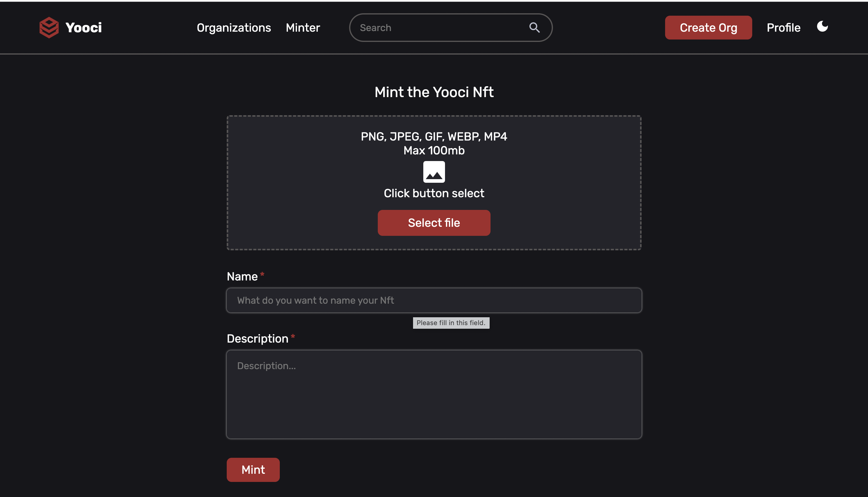Focus the Search input field
Image resolution: width=868 pixels, height=497 pixels.
[x=450, y=28]
